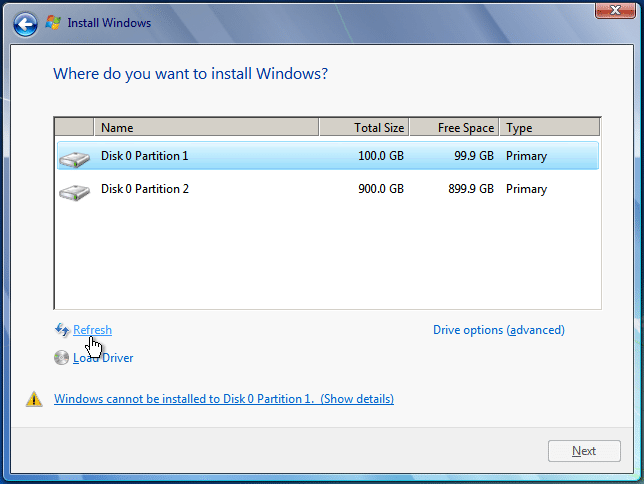Click the drive icon for Disk 0 Partition 2
Screen dimensions: 644x484
(74, 192)
